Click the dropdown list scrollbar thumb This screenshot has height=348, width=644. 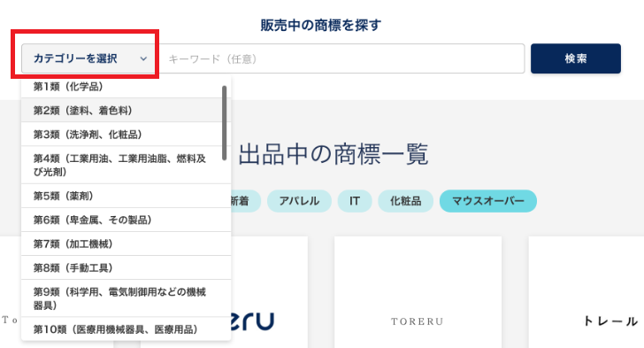click(x=225, y=122)
